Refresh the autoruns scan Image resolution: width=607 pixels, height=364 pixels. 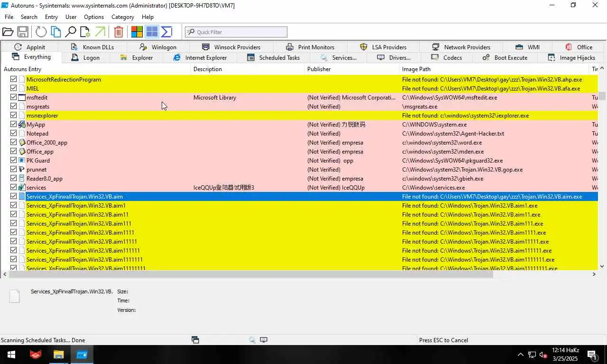41,32
